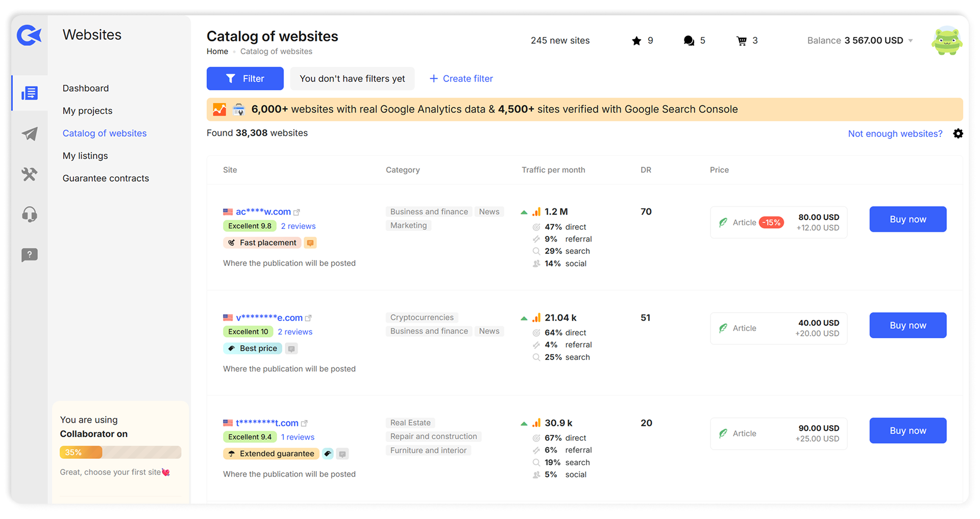Open table settings with the gear icon
Viewport: 980px width, 519px height.
click(958, 133)
